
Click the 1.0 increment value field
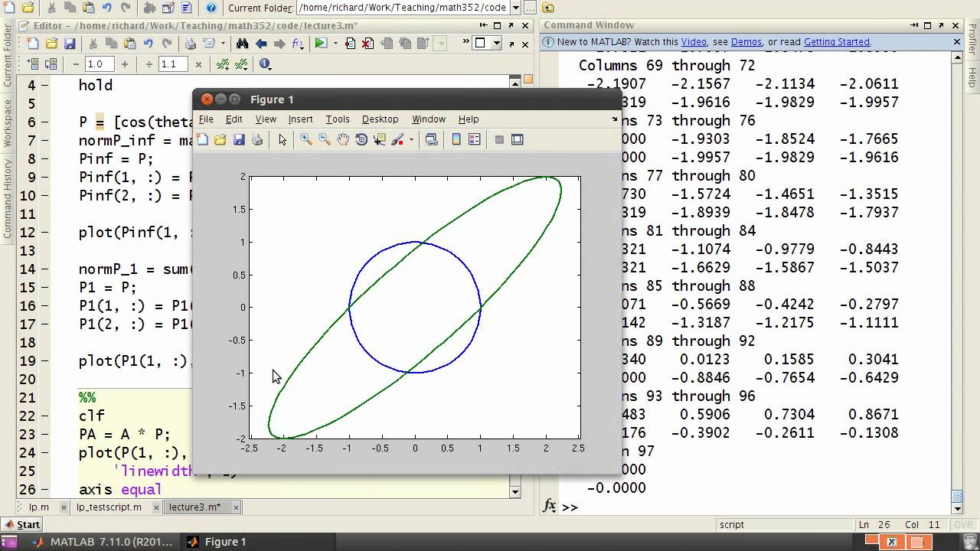coord(100,64)
